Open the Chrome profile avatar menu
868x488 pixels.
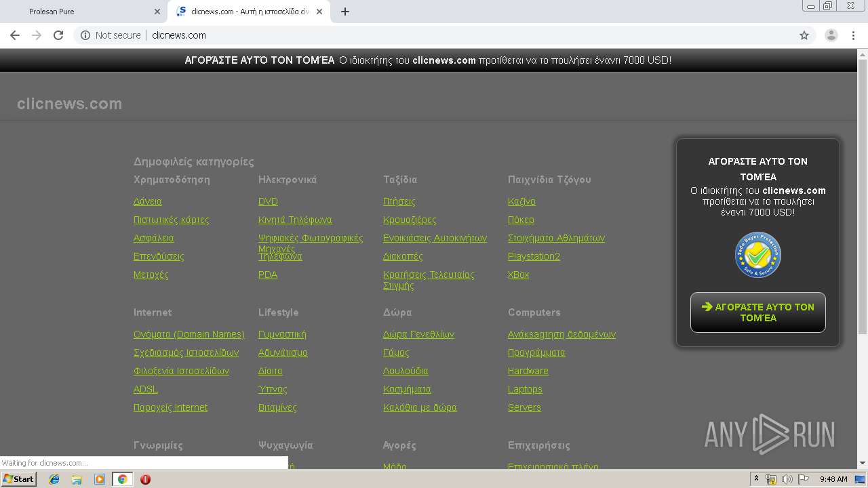(831, 35)
